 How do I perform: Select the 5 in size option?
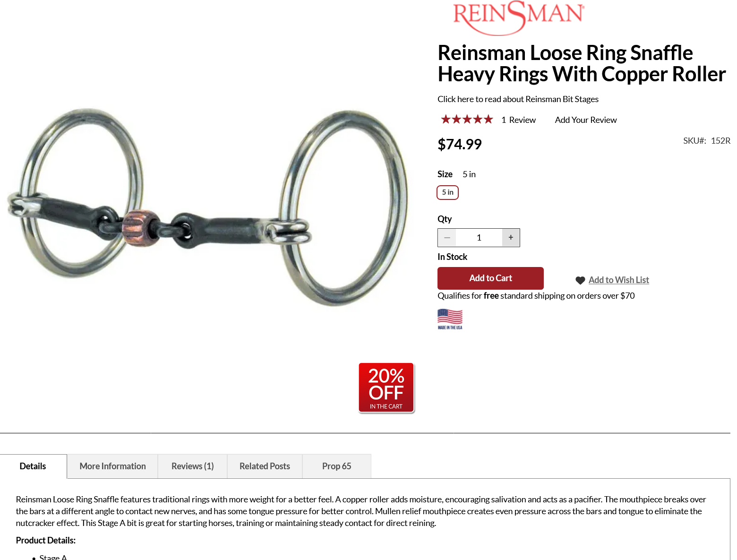pos(447,192)
